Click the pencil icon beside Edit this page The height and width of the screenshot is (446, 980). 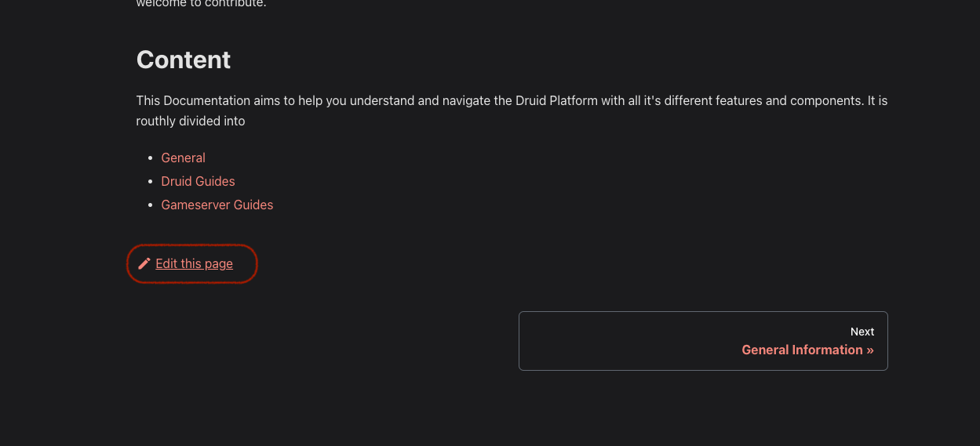(144, 263)
